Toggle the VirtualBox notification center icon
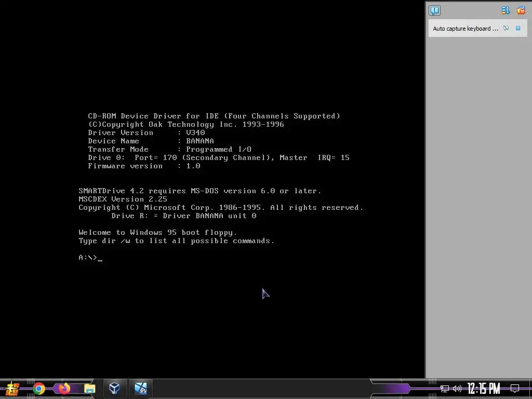The height and width of the screenshot is (399, 532). tap(434, 10)
